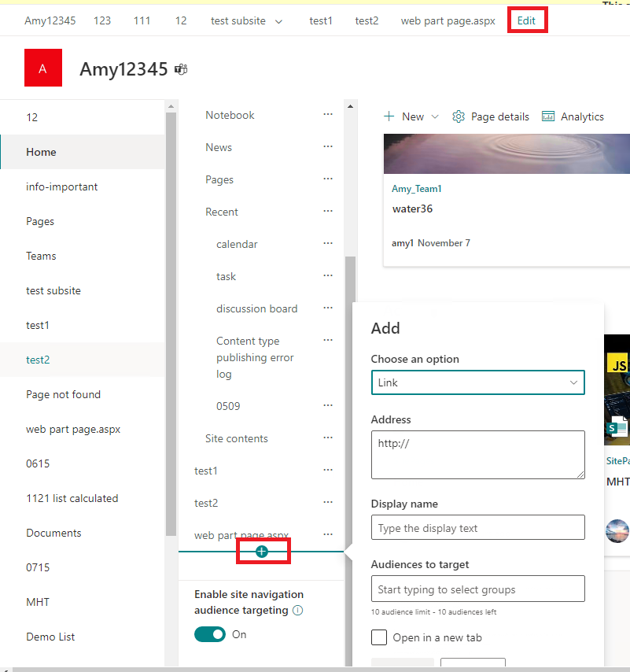Screen dimensions: 630x672
Task: Open the Amy_Team1 link on news card
Action: pyautogui.click(x=417, y=189)
